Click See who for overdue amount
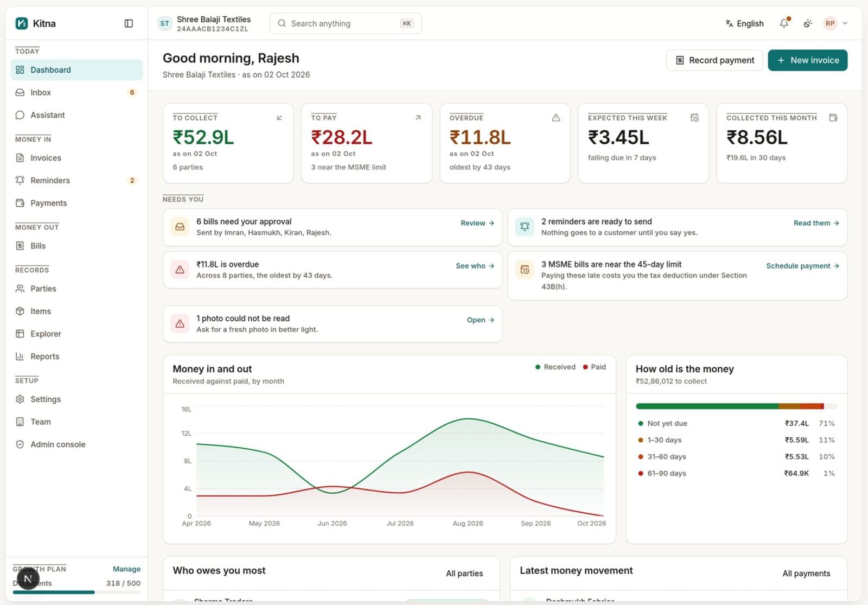 tap(475, 266)
